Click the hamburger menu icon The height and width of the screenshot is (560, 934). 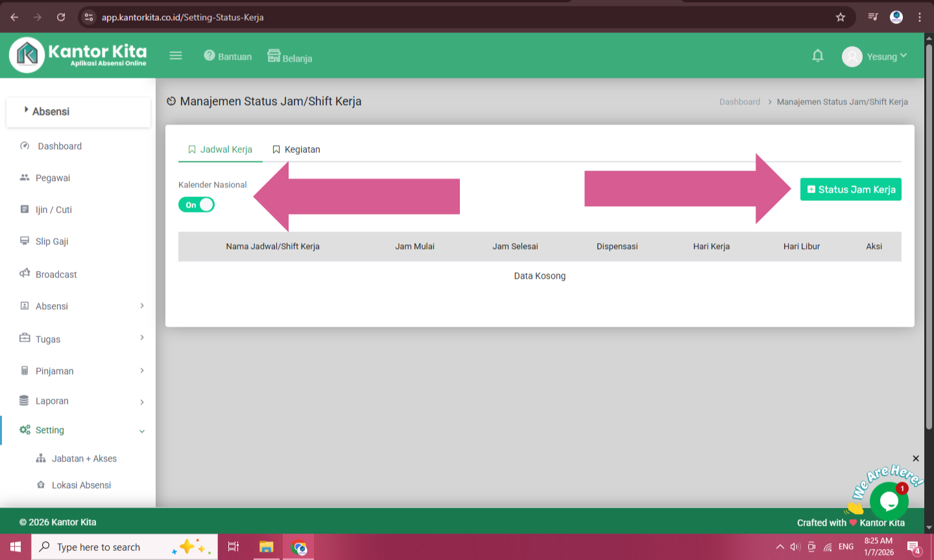point(176,56)
